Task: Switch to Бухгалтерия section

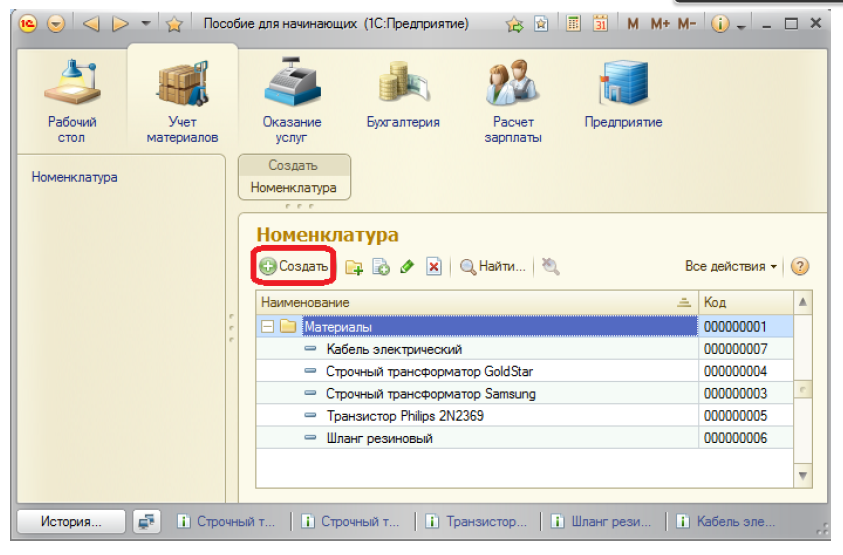Action: click(x=403, y=95)
